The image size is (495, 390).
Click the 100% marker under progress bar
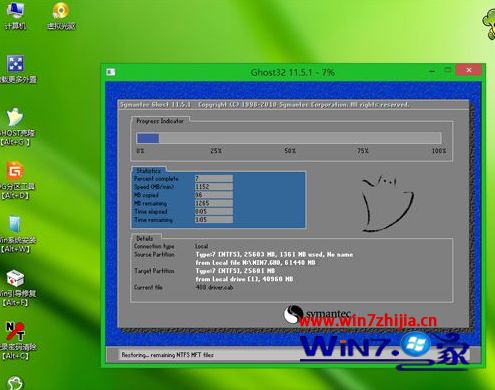coord(439,151)
